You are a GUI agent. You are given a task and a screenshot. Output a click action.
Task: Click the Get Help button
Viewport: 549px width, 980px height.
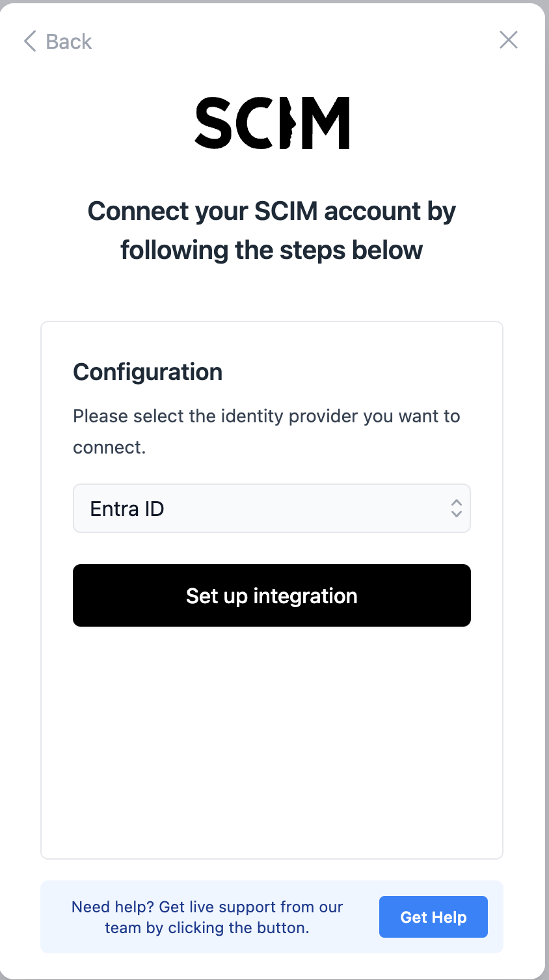433,917
